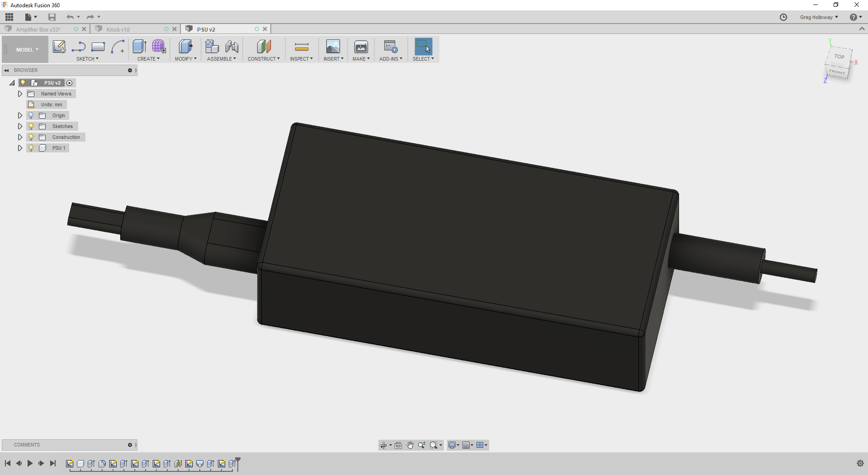The width and height of the screenshot is (868, 475).
Task: Toggle visibility of the Sketches folder
Action: point(31,126)
